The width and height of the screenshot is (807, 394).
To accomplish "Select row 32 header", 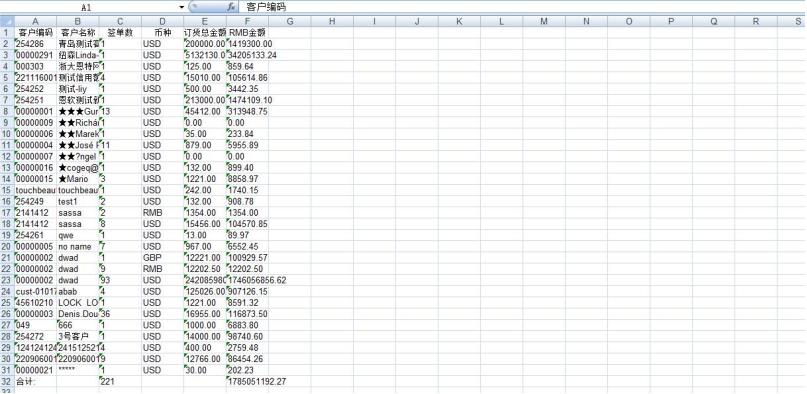I will (7, 382).
